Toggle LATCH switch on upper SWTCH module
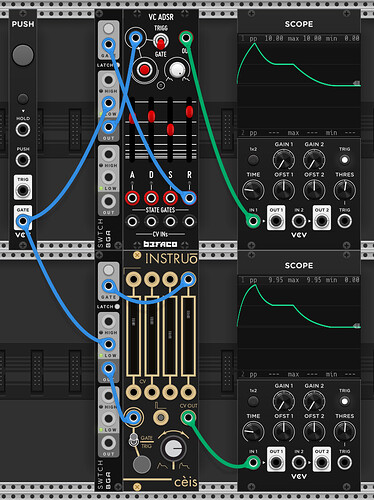The height and width of the screenshot is (500, 374). pos(117,65)
